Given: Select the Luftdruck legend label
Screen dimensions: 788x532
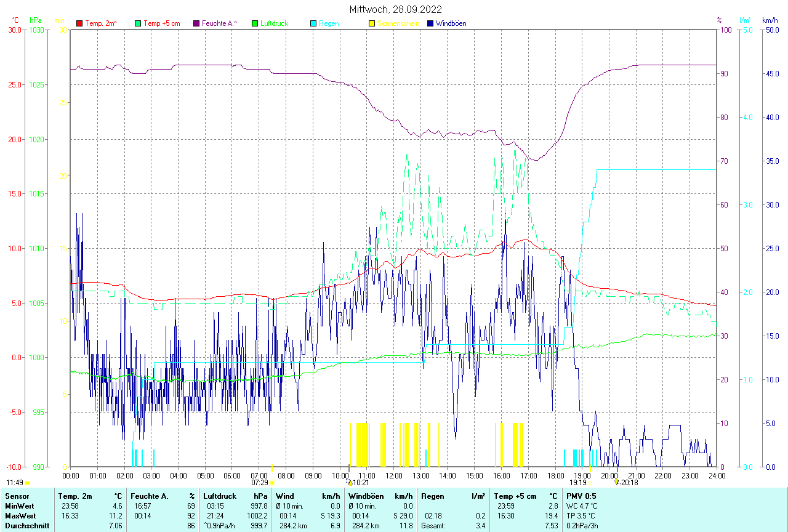Looking at the screenshot, I should pos(275,23).
